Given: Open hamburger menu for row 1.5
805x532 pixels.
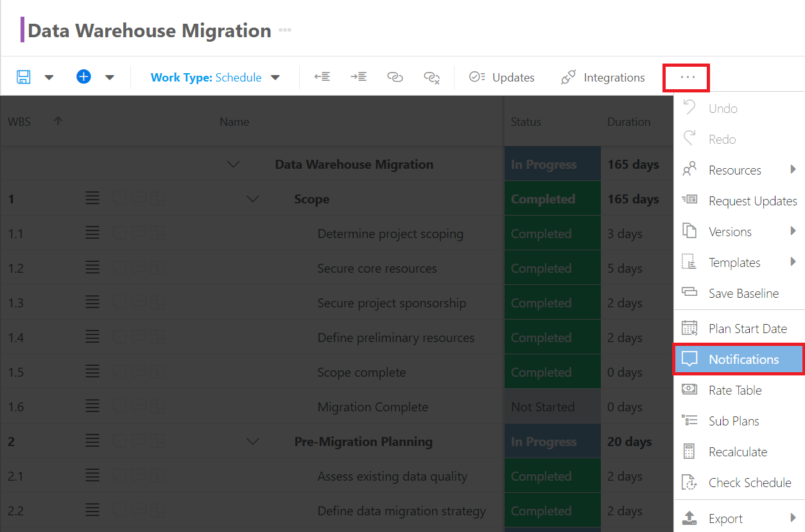Looking at the screenshot, I should point(92,372).
